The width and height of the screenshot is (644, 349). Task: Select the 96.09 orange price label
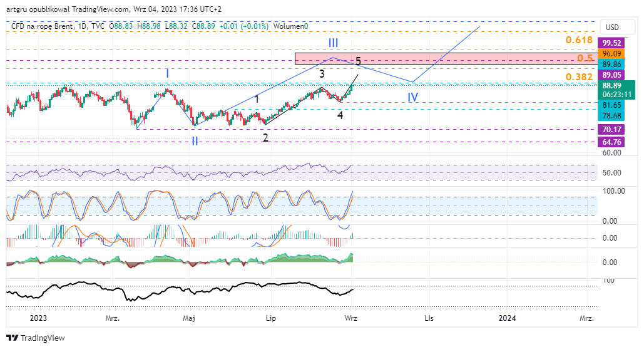point(611,53)
